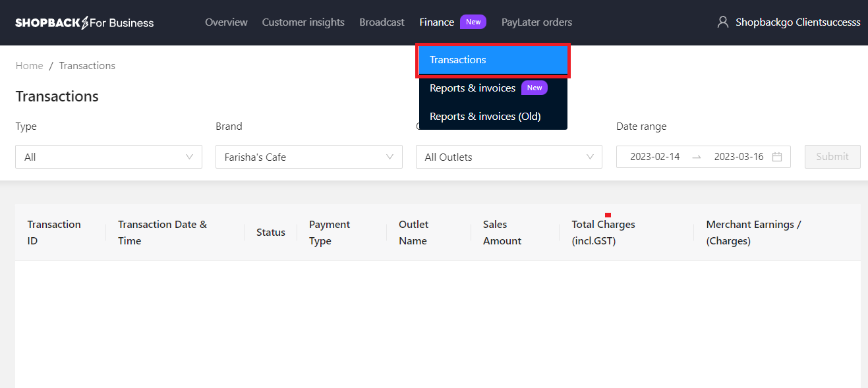Click the Submit button
The width and height of the screenshot is (868, 388).
pyautogui.click(x=832, y=156)
